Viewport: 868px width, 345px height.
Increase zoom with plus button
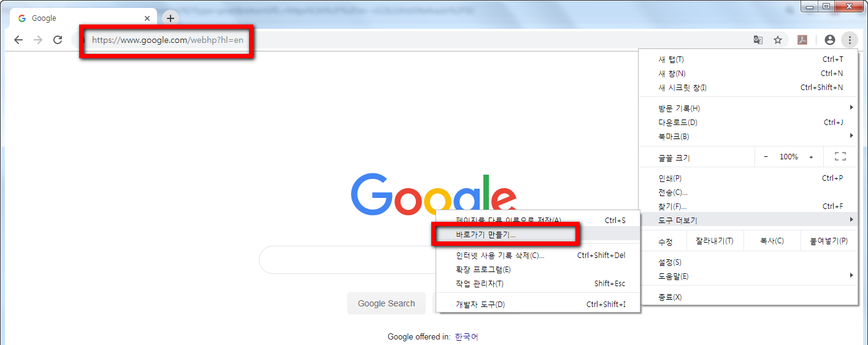click(811, 157)
